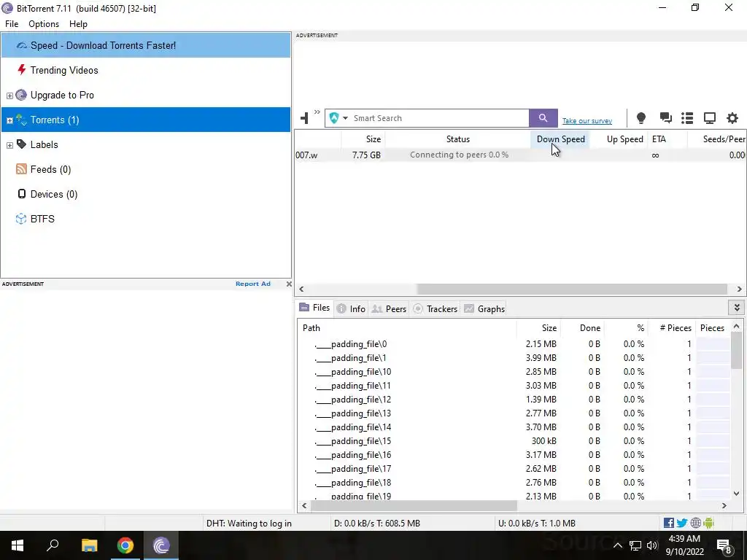Click the Upgrade to Pro icon
The image size is (747, 560).
21,95
